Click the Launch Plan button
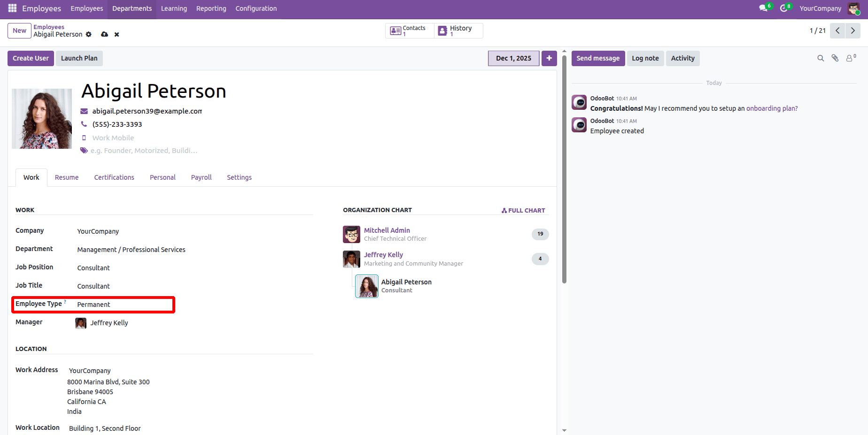Viewport: 868px width, 435px height. click(x=79, y=58)
